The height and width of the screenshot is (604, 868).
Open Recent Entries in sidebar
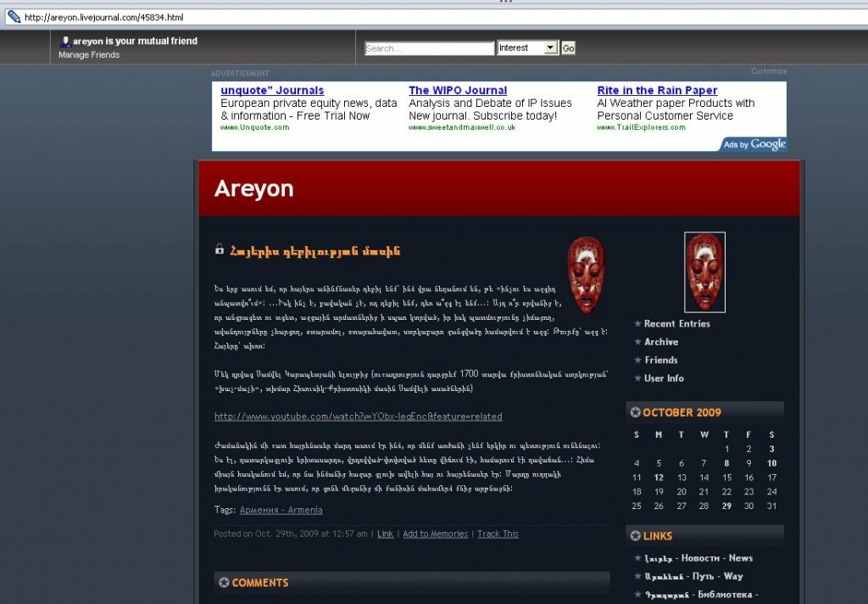coord(676,323)
